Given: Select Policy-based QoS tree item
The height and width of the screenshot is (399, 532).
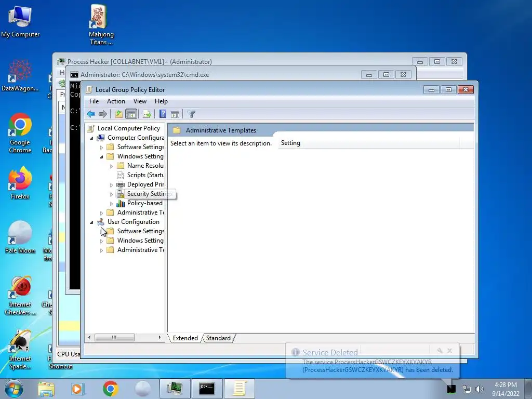Looking at the screenshot, I should tap(144, 203).
